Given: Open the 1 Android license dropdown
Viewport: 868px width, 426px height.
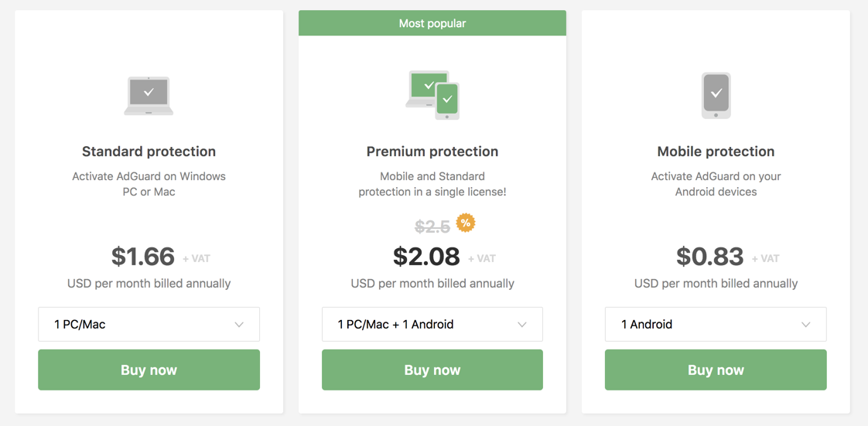Looking at the screenshot, I should tap(716, 324).
